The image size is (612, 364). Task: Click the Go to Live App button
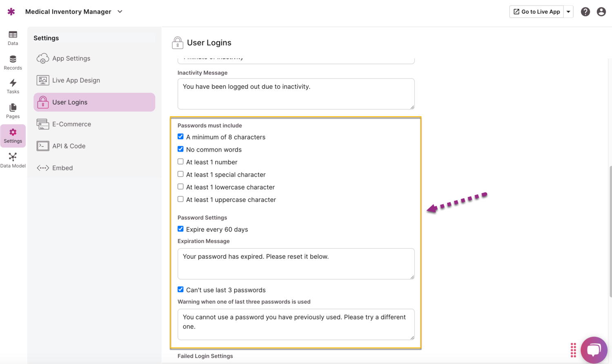click(536, 12)
